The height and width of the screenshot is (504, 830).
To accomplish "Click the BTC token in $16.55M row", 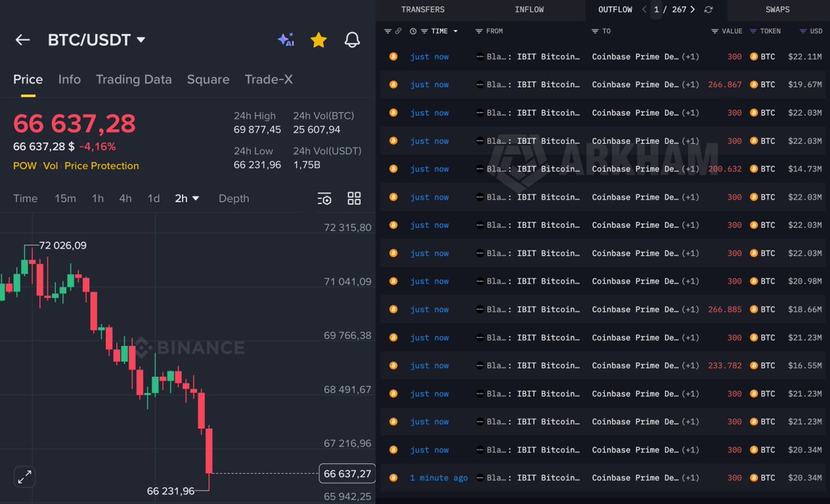I will coord(763,365).
